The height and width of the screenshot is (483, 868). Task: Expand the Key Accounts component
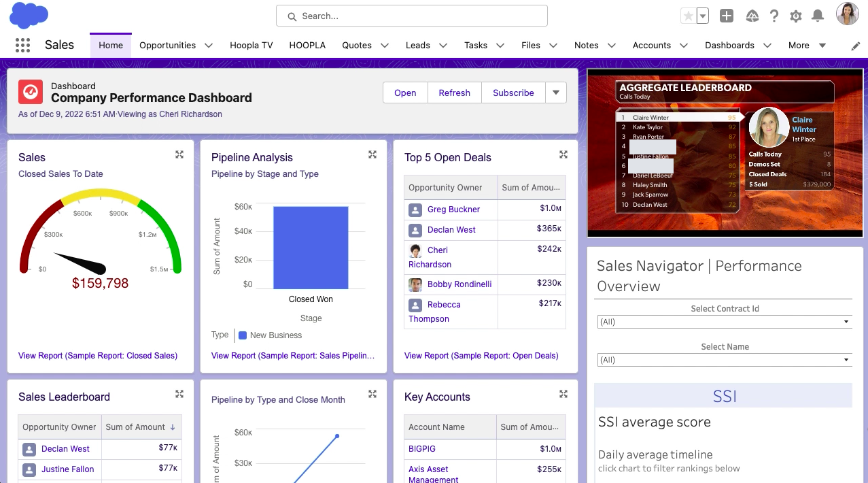click(563, 394)
